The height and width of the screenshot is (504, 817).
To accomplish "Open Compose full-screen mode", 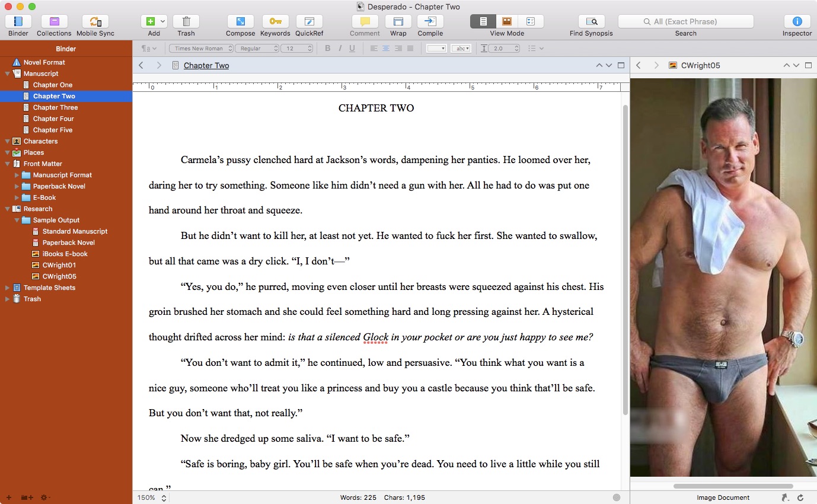I will click(240, 22).
